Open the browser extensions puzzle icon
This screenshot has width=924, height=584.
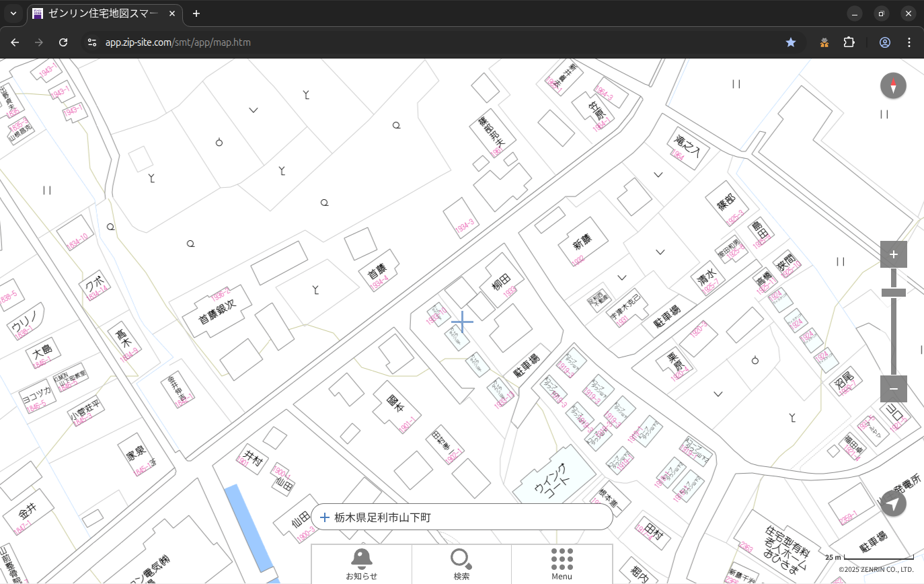tap(849, 42)
